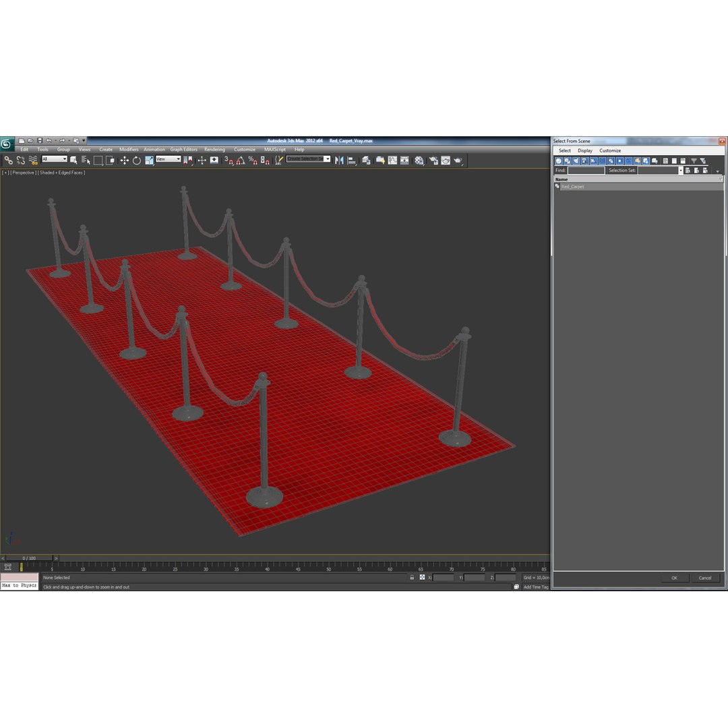Viewport: 728px width, 728px height.
Task: Click Cancel in Select From Scene dialog
Action: (x=705, y=578)
